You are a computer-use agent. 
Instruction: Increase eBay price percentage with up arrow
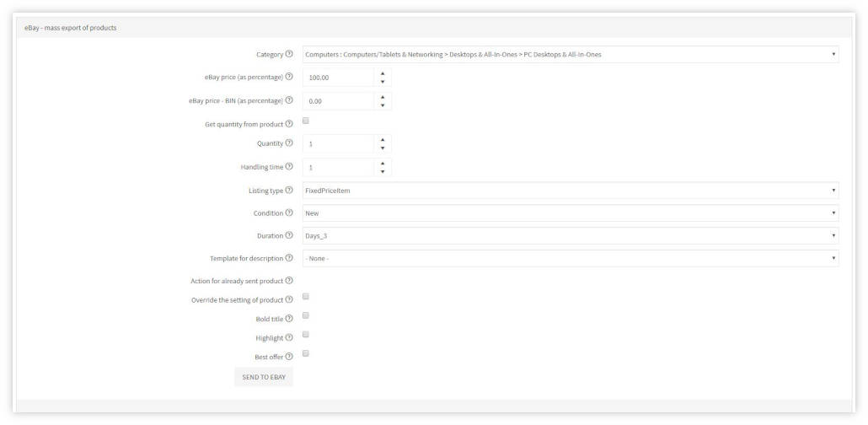[x=383, y=73]
